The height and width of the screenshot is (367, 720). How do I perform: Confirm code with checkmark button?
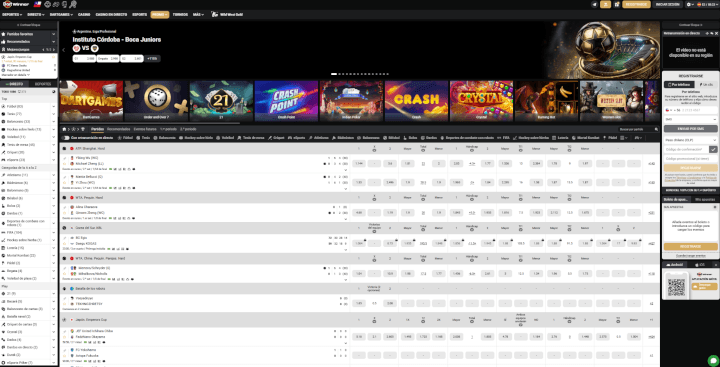[713, 149]
